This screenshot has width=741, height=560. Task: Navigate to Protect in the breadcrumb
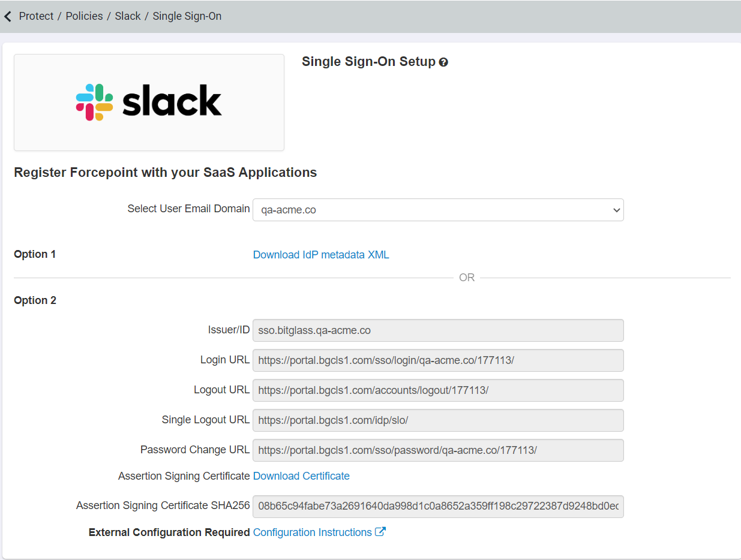pyautogui.click(x=36, y=16)
